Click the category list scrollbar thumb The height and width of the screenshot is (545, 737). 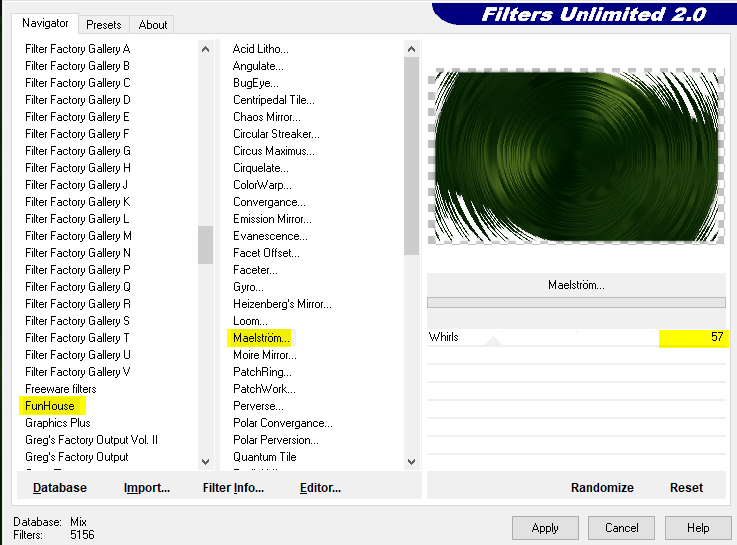click(x=205, y=245)
